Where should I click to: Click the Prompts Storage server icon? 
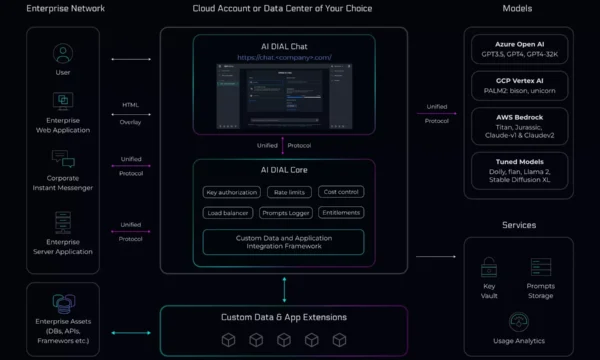click(x=541, y=267)
